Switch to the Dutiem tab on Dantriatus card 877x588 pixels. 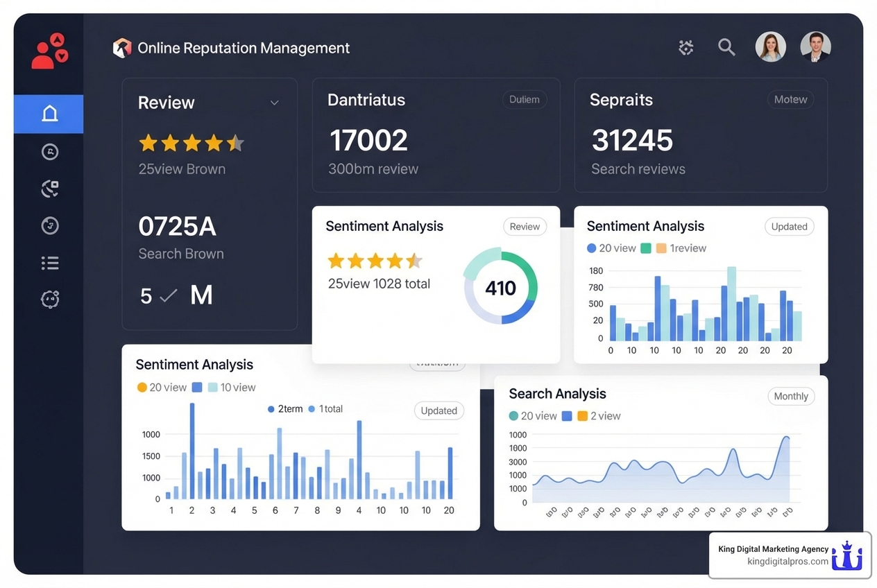[525, 99]
